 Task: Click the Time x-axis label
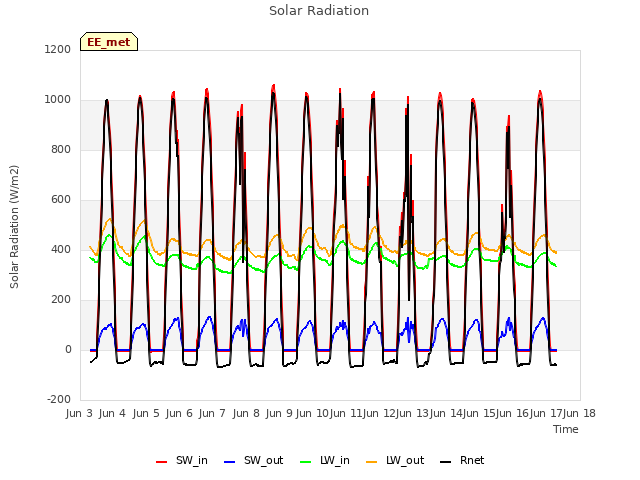[x=566, y=429]
